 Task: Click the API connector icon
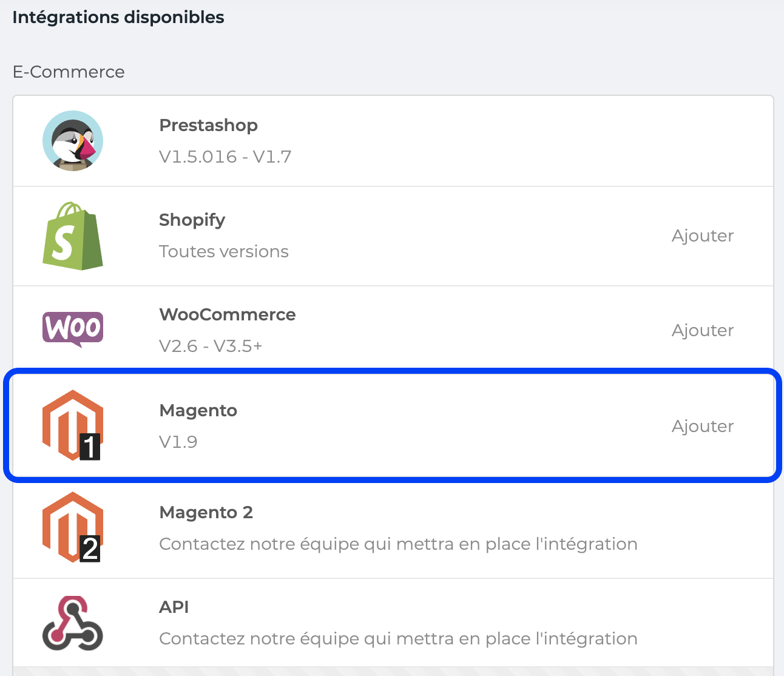click(72, 622)
